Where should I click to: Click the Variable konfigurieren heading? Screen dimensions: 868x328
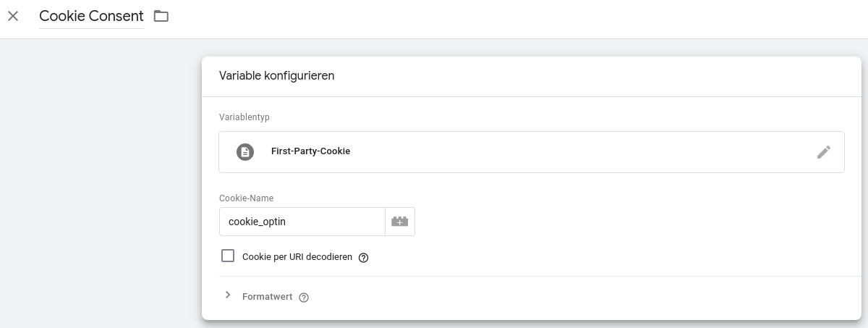(276, 75)
